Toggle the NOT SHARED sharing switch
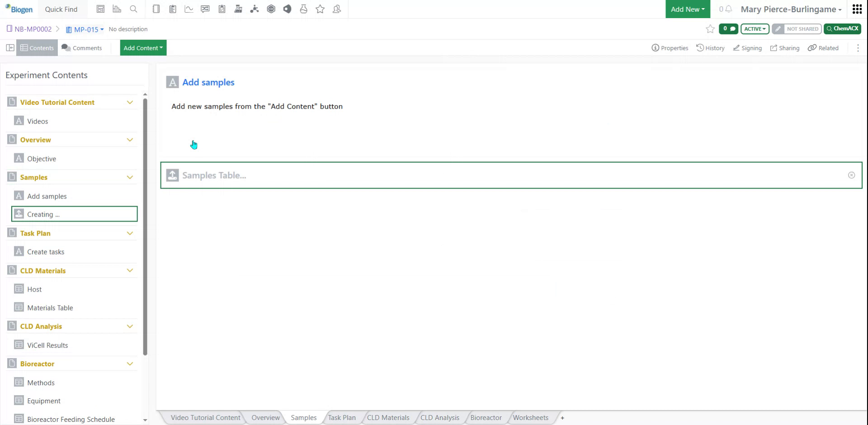The width and height of the screenshot is (868, 425). (x=797, y=28)
